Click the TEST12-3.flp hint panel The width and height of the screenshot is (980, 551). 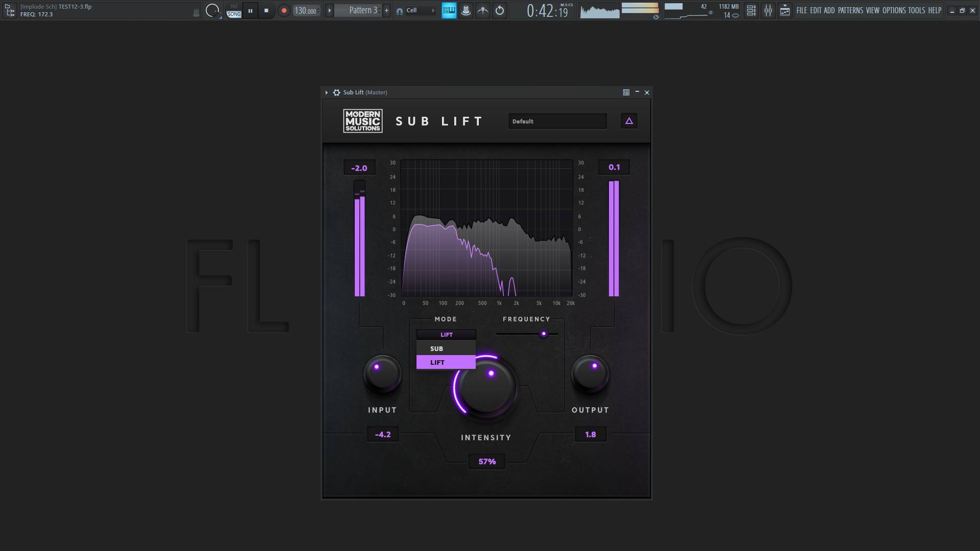click(x=110, y=10)
